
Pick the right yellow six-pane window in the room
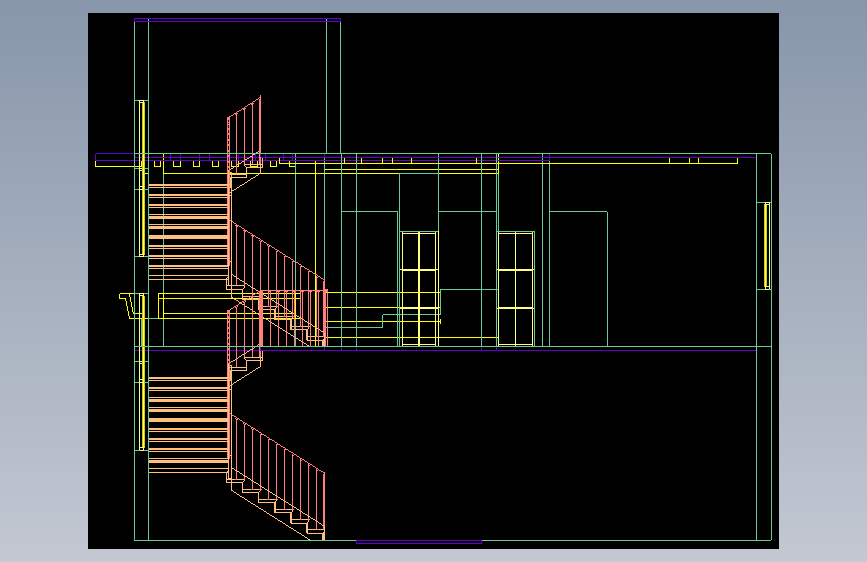point(515,289)
